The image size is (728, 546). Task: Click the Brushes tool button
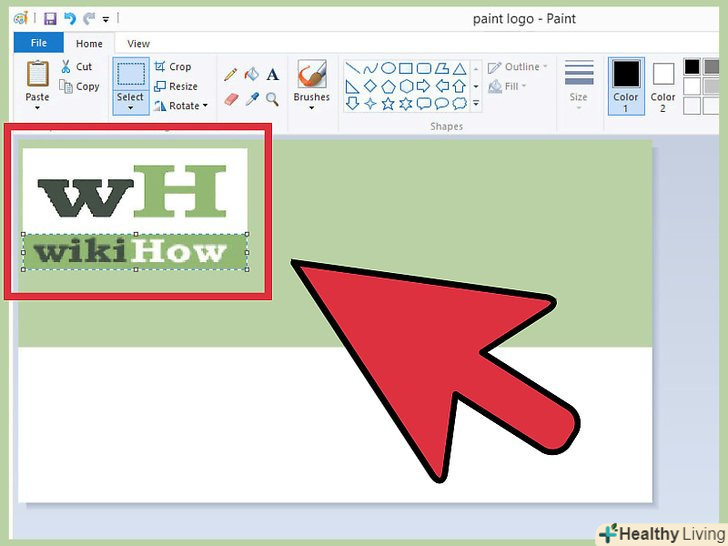pyautogui.click(x=312, y=74)
